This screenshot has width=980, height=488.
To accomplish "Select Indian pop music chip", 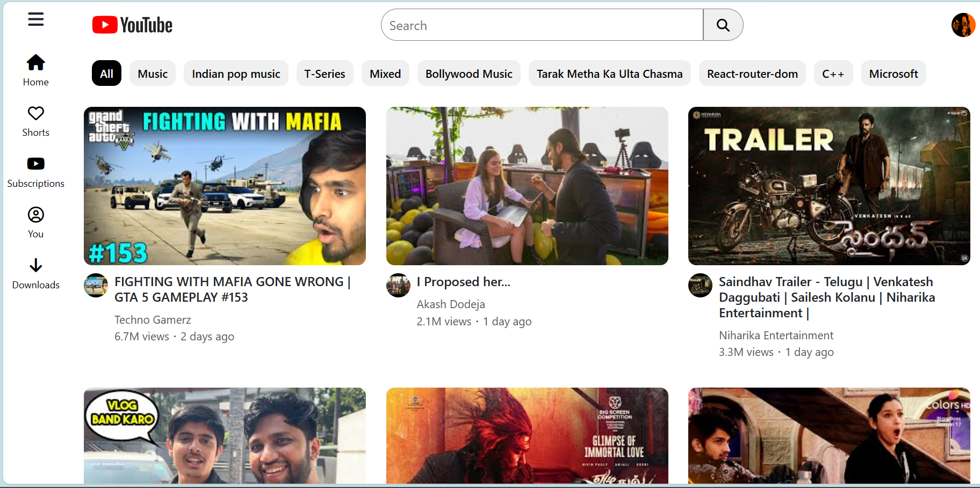I will pos(236,74).
